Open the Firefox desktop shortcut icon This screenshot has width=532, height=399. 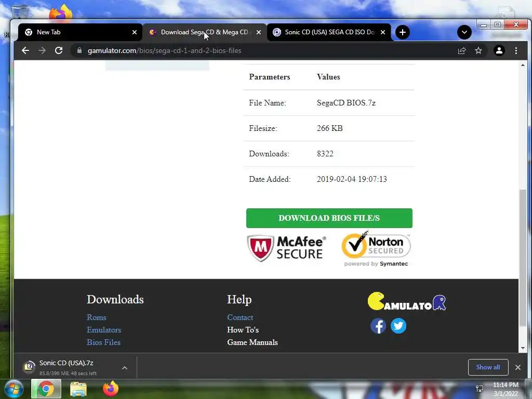[61, 13]
